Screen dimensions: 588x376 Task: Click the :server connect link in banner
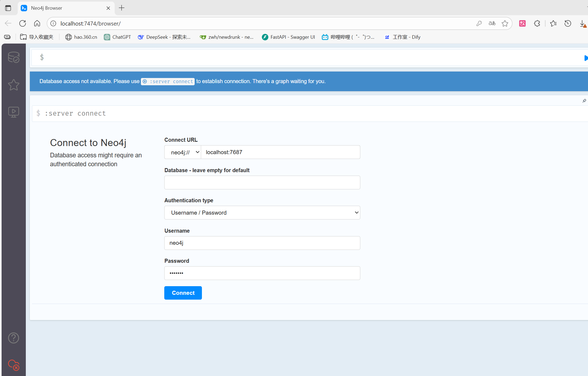point(168,81)
